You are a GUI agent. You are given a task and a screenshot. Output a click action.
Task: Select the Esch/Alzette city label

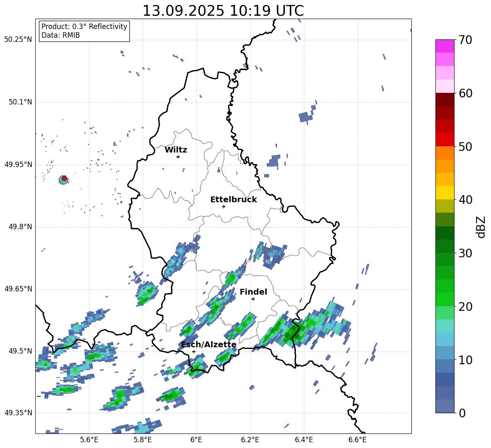(x=209, y=345)
